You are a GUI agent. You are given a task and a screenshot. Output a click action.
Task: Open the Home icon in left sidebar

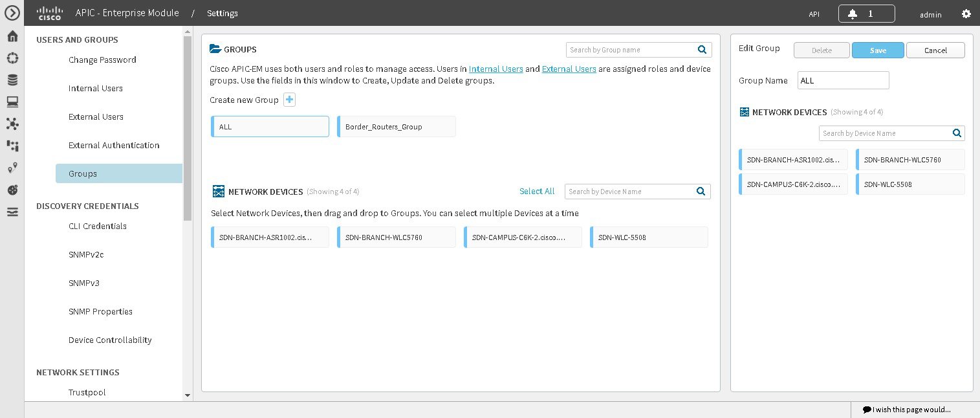click(x=12, y=36)
